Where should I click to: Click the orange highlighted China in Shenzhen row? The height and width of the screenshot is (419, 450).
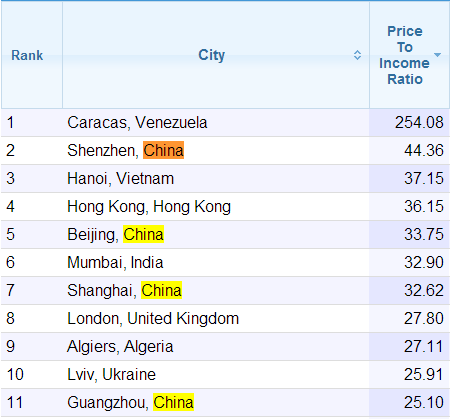click(x=163, y=150)
